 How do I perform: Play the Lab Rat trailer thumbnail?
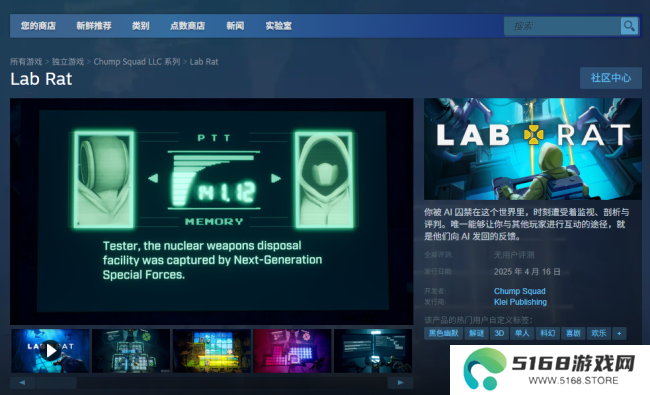click(50, 351)
